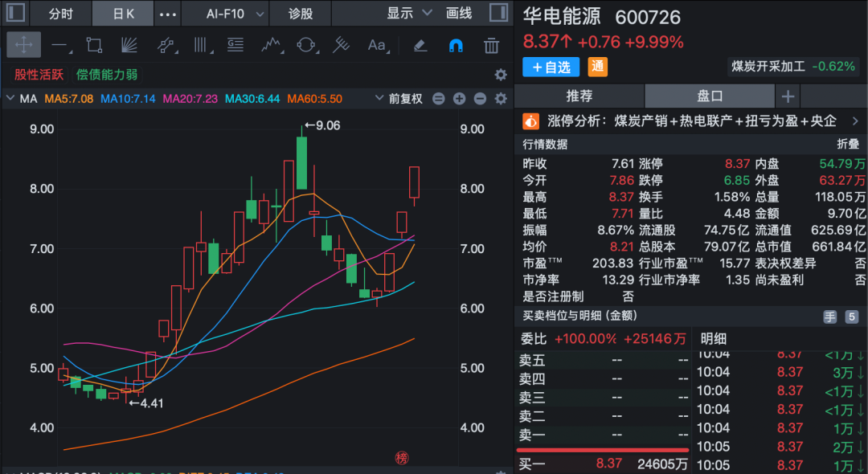The width and height of the screenshot is (868, 474).
Task: Open the 前复权 price adjustment dropdown
Action: click(x=399, y=99)
